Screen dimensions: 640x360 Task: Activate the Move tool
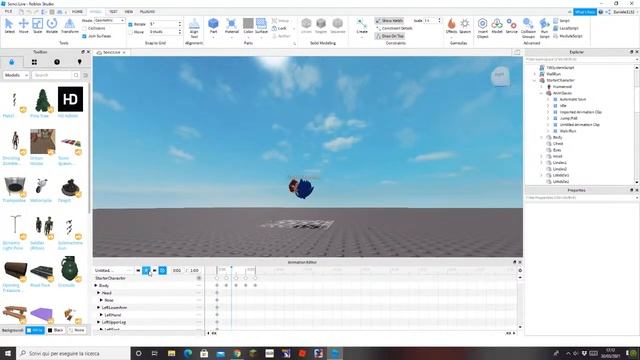coord(24,26)
